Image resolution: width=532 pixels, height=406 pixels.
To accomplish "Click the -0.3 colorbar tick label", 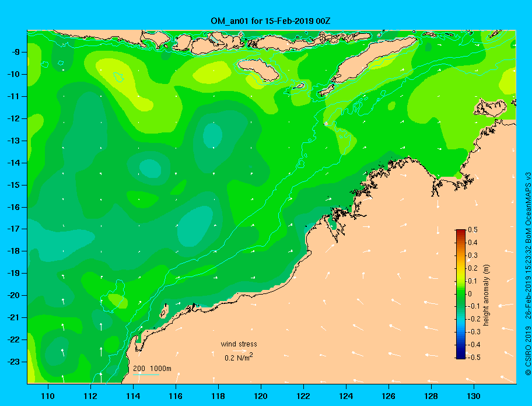I will pyautogui.click(x=474, y=332).
